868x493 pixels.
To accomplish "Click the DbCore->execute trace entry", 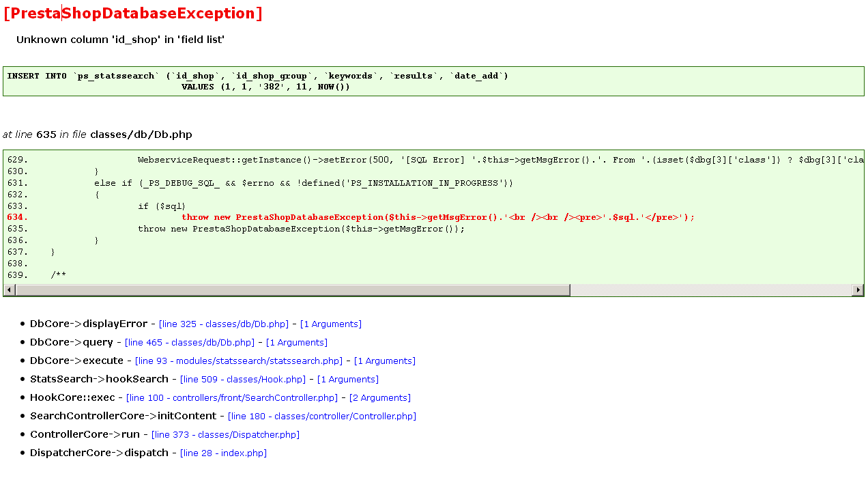I will (76, 361).
